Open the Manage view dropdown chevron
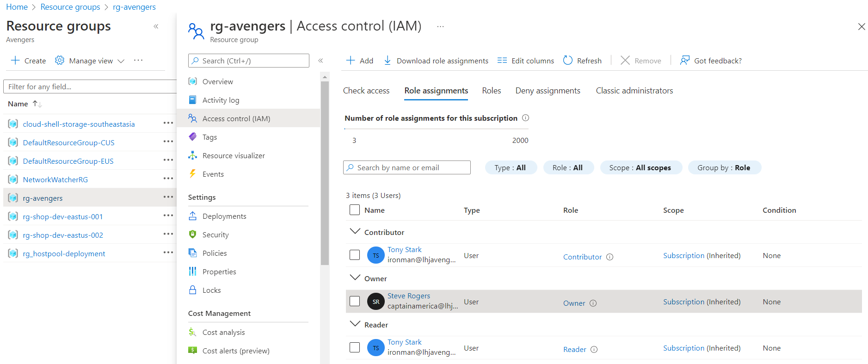The width and height of the screenshot is (868, 364). [x=121, y=61]
